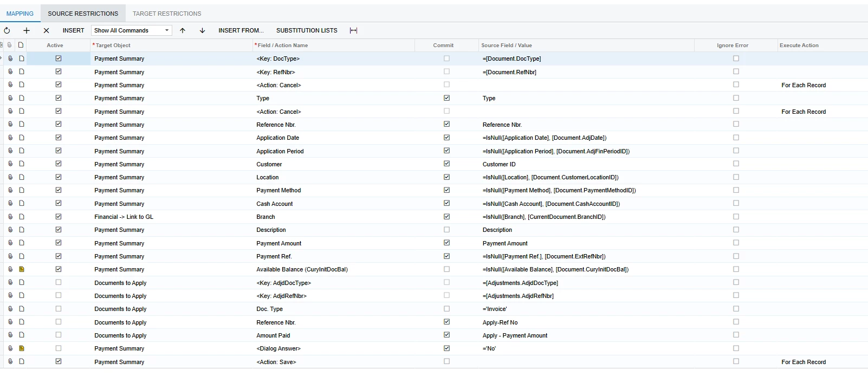The width and height of the screenshot is (868, 376).
Task: Click the Ignore Error column header
Action: (x=736, y=45)
